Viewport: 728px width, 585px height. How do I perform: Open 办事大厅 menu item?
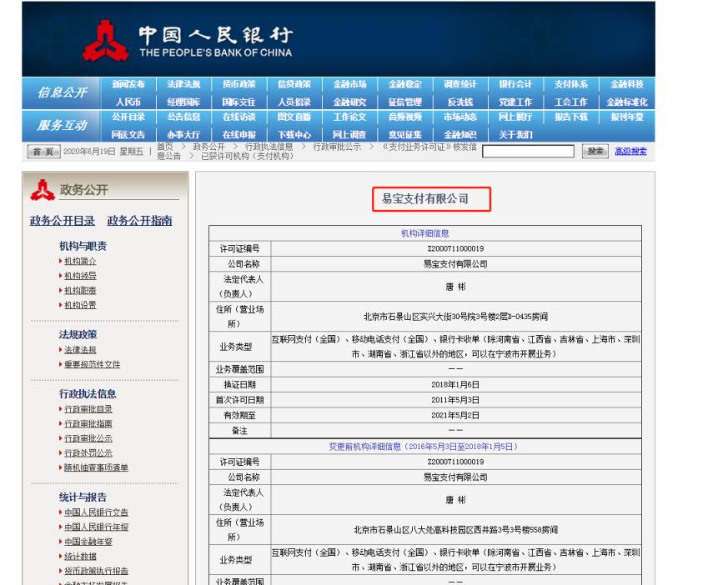[183, 134]
